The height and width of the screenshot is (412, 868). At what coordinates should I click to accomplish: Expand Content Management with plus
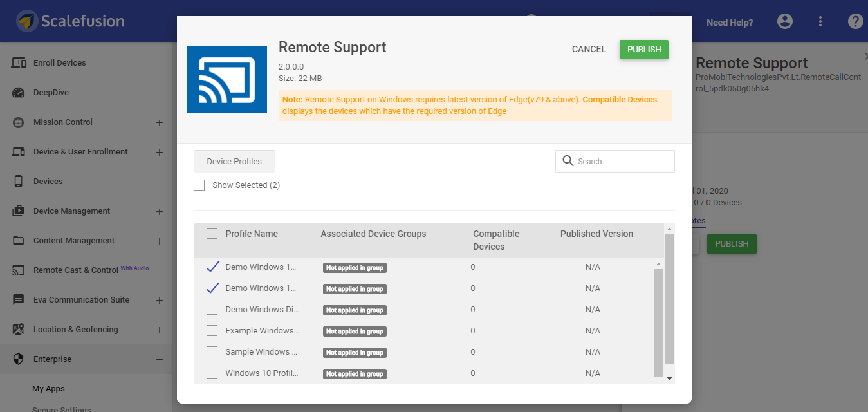click(160, 241)
